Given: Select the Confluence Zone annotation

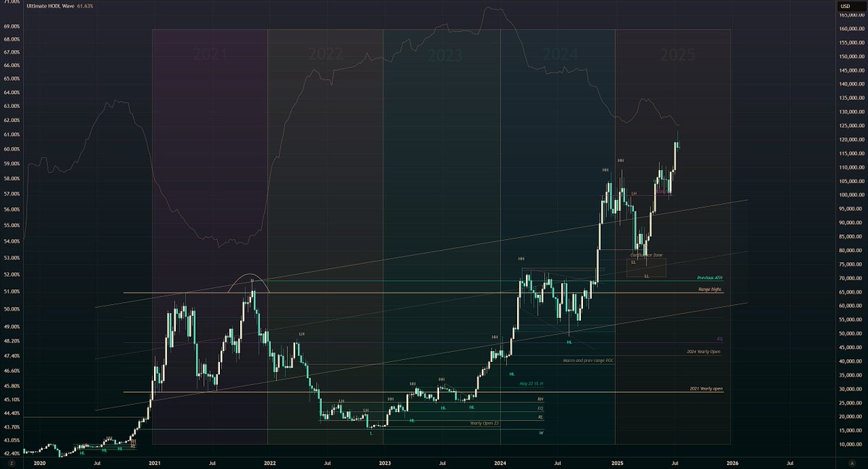Looking at the screenshot, I should [646, 255].
